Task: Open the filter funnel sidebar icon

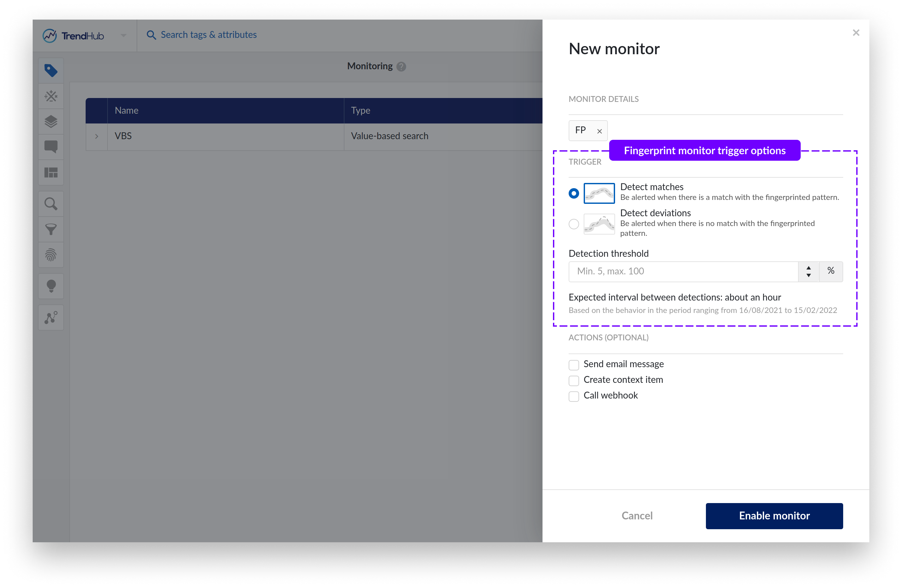Action: click(51, 229)
